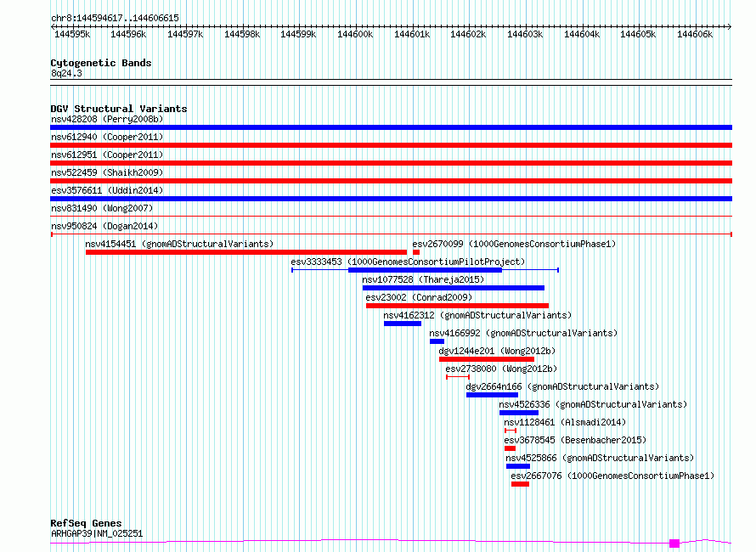The width and height of the screenshot is (756, 552).
Task: Click the RefSeq Genes track title
Action: click(x=86, y=524)
